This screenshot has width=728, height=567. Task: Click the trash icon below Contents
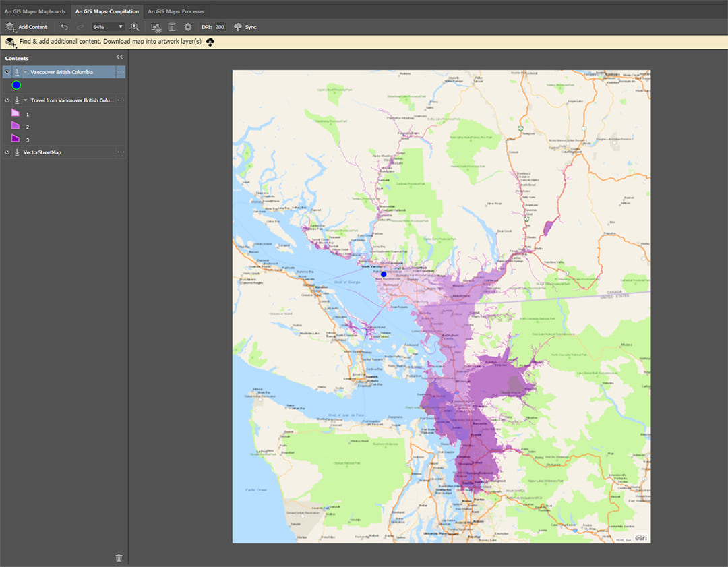click(119, 558)
